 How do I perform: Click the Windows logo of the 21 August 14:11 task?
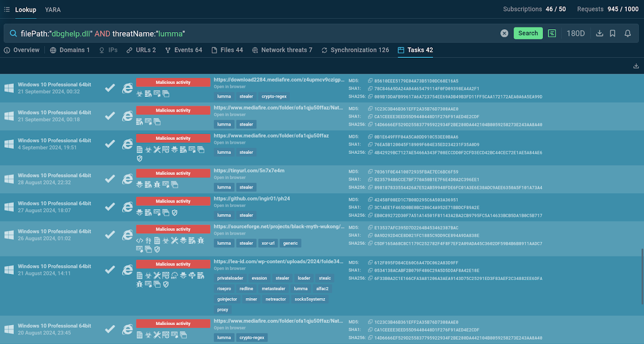(x=9, y=270)
